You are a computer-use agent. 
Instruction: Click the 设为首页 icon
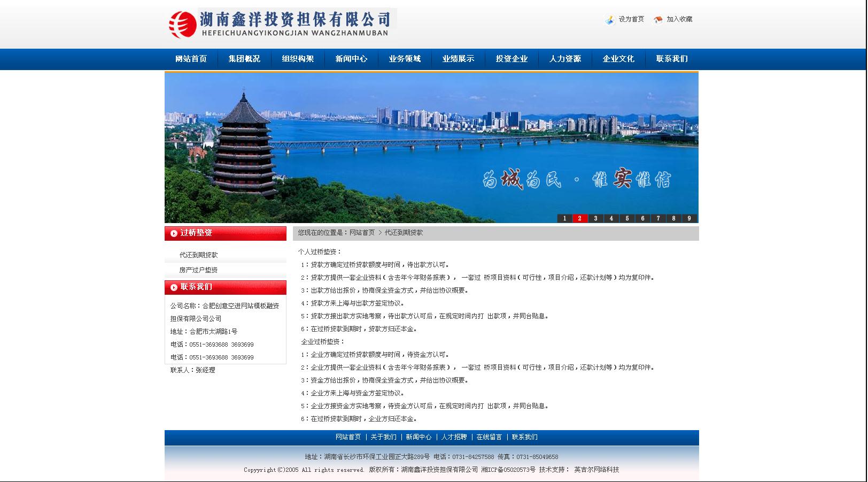610,20
